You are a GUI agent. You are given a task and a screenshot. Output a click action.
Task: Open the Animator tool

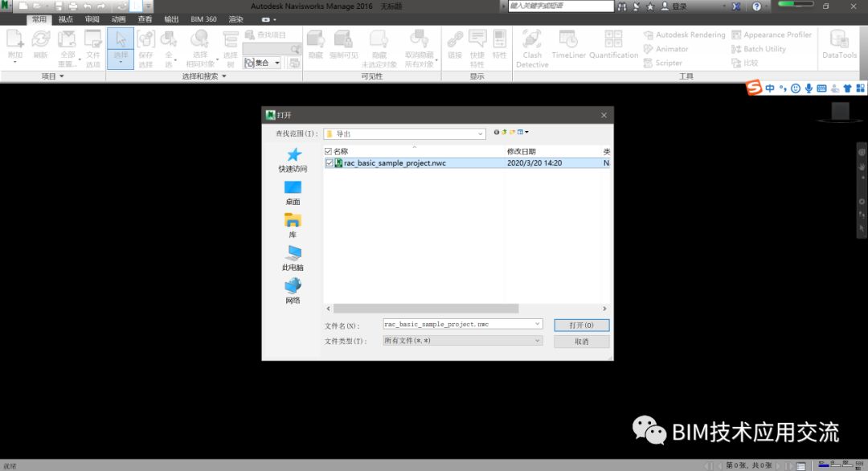point(666,49)
